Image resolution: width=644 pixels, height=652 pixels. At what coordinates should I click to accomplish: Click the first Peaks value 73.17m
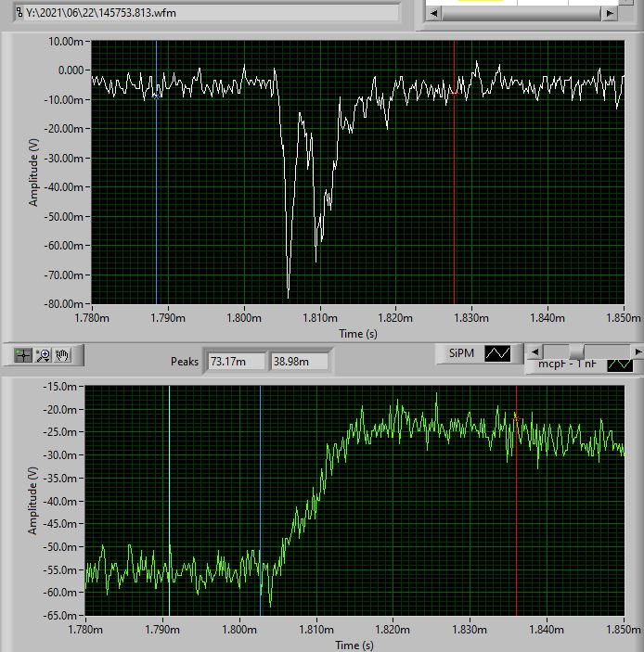236,361
